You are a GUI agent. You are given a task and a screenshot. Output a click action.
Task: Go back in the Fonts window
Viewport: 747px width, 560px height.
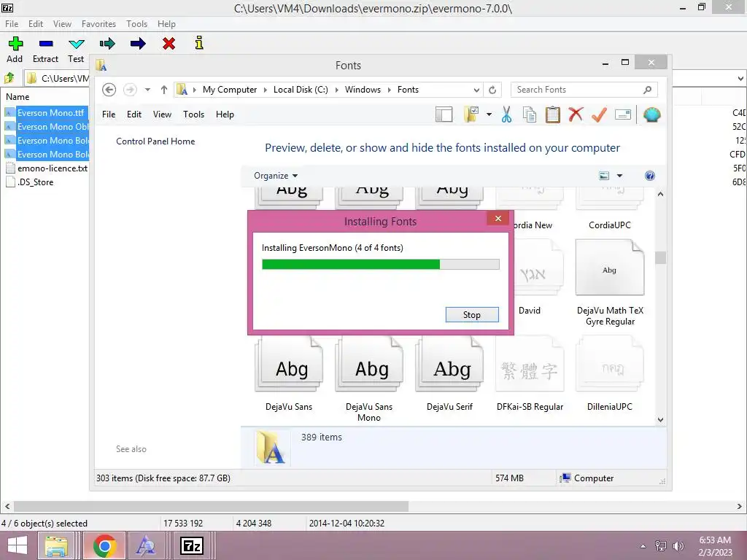pos(109,90)
